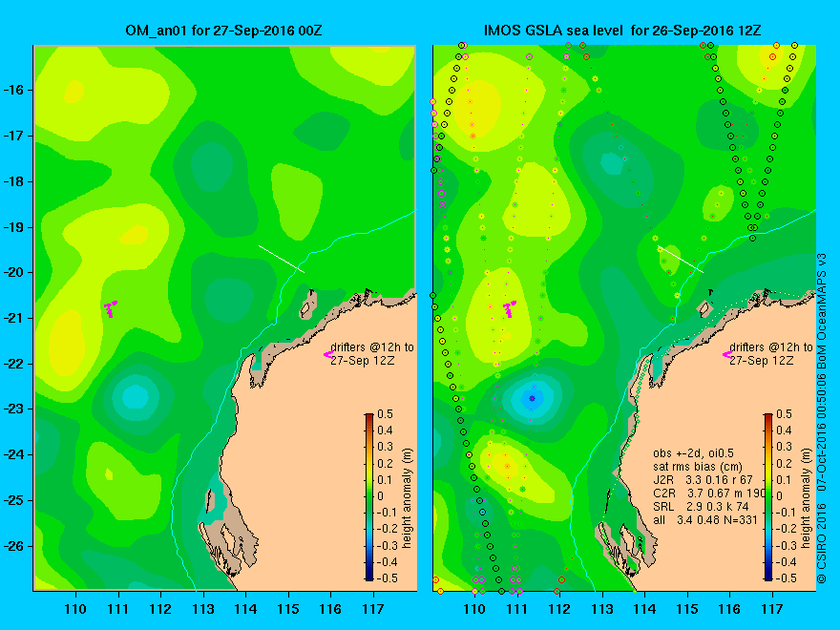Click the right map's "height anomaly (m)" label

pos(806,497)
